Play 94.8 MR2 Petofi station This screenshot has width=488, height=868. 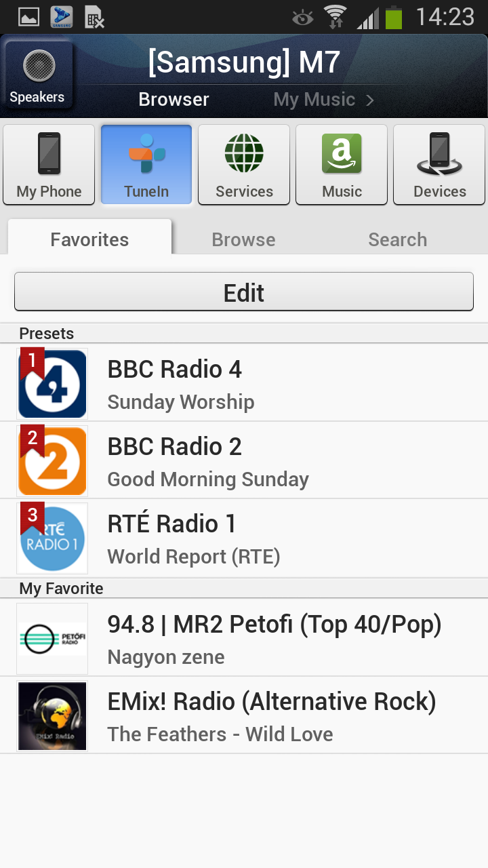click(x=274, y=637)
